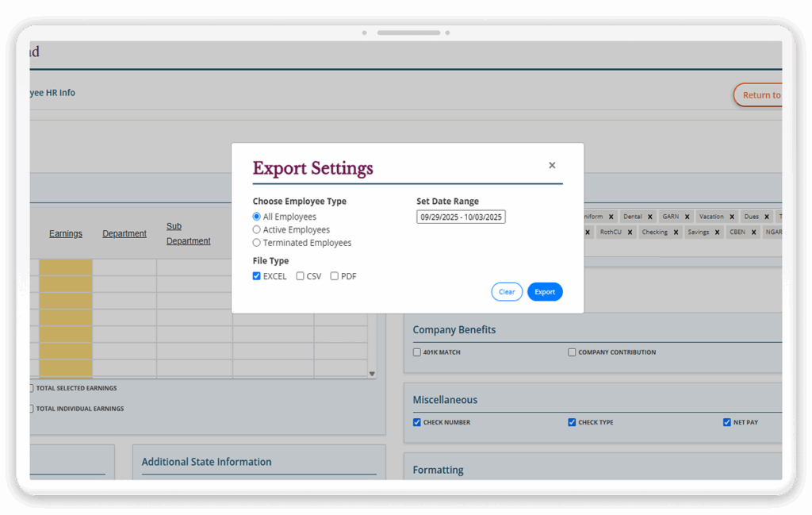Enable the CSV file type checkbox
The height and width of the screenshot is (515, 812).
tap(301, 276)
